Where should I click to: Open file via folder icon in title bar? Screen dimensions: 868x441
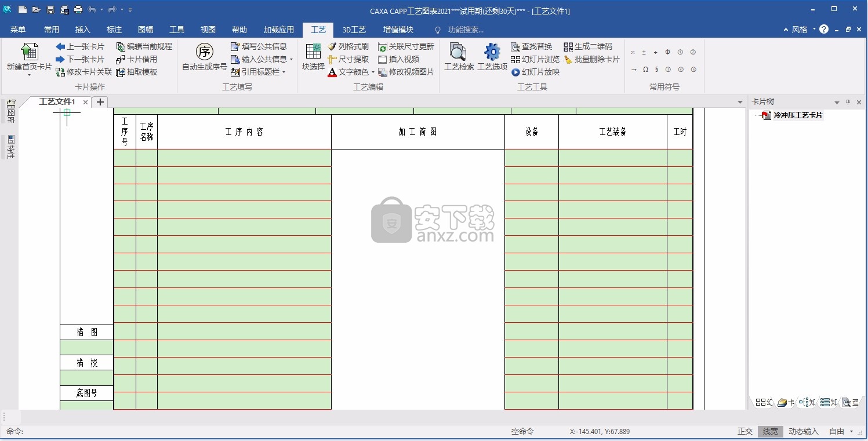(36, 10)
